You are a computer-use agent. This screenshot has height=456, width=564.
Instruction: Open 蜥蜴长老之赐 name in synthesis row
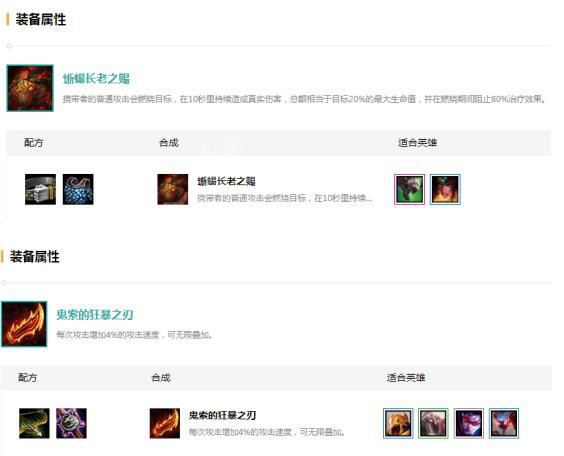coord(226,181)
